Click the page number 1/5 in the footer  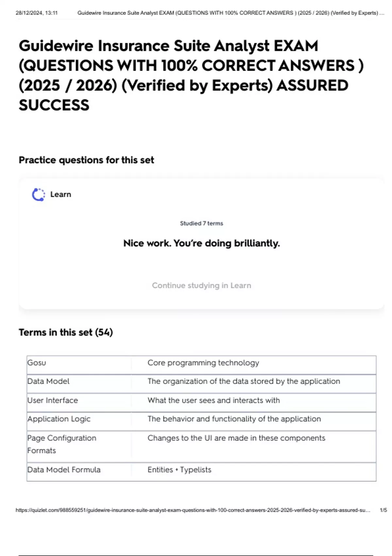[383, 510]
